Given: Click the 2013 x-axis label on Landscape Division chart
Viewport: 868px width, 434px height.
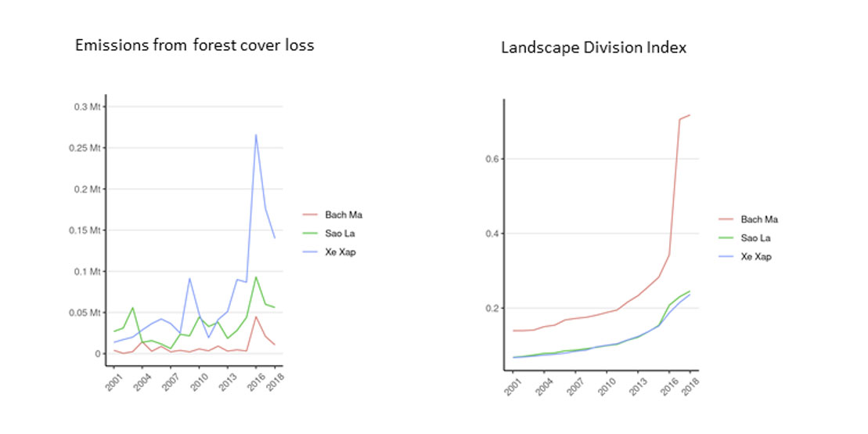Looking at the screenshot, I should coord(639,387).
